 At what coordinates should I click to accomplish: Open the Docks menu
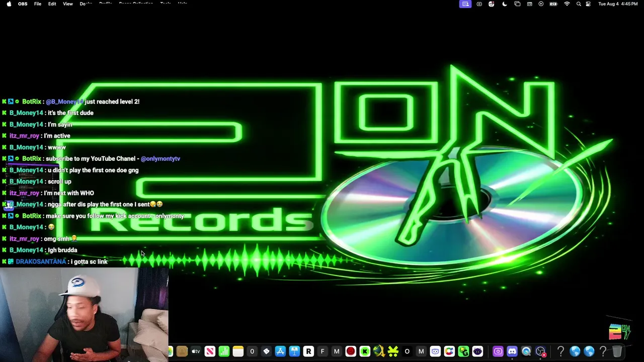(86, 4)
